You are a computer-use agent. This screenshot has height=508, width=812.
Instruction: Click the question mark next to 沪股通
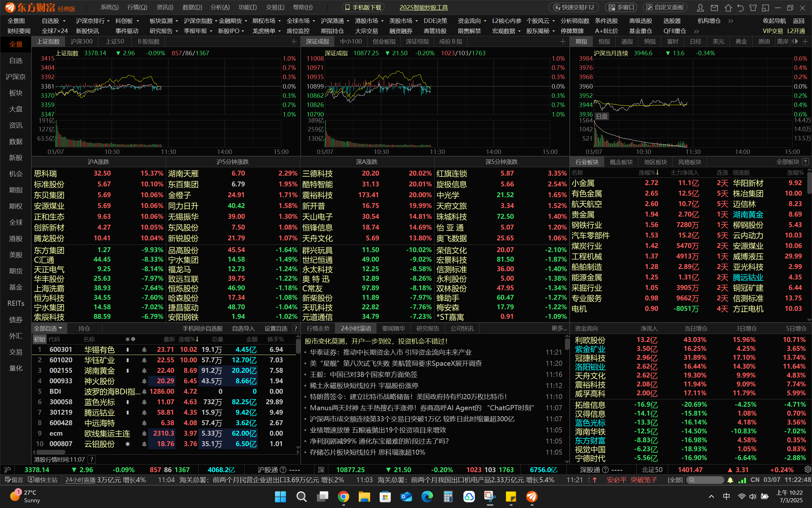coord(283,470)
